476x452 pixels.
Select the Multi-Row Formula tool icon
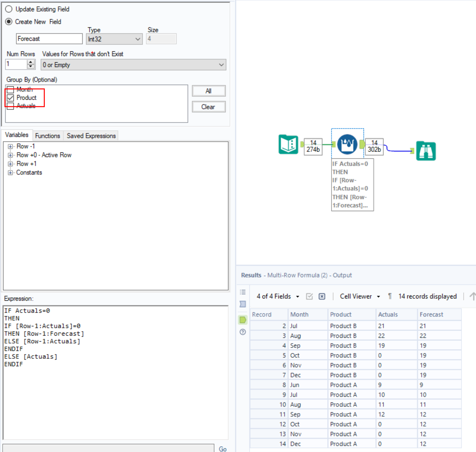[348, 144]
